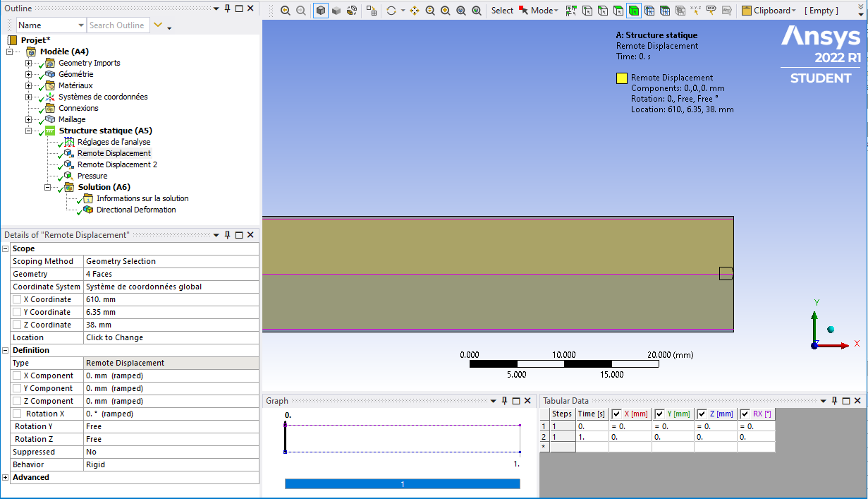868x499 pixels.
Task: Activate the Rotate view tool
Action: [x=391, y=11]
